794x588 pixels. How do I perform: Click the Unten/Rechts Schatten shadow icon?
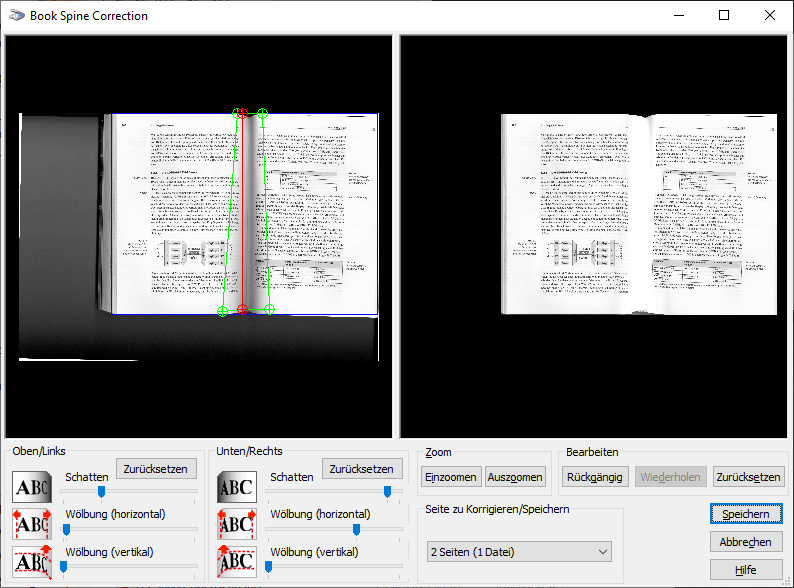point(236,488)
